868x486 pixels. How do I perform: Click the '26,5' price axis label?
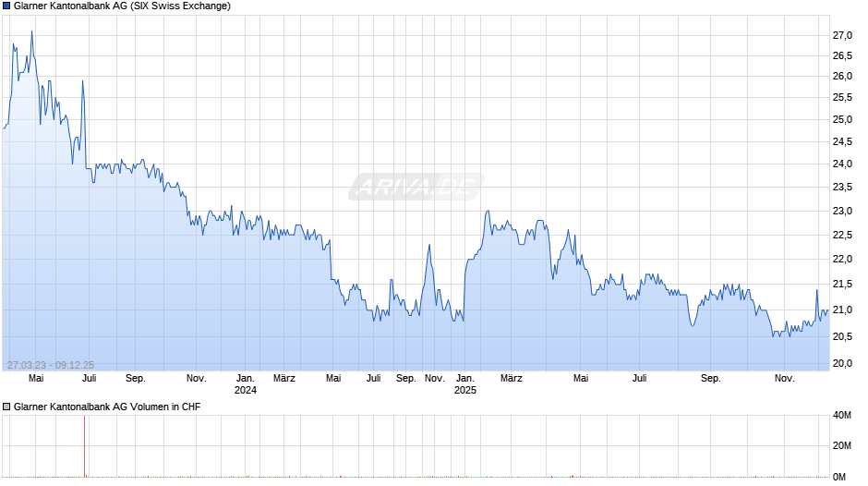point(842,56)
